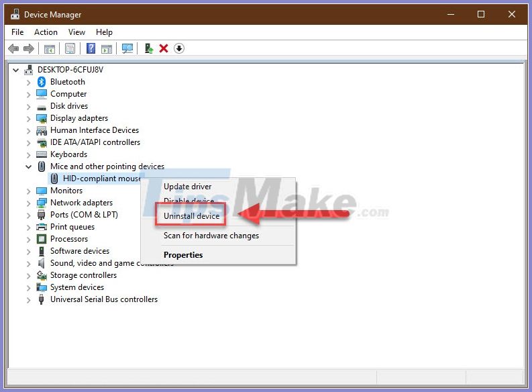The image size is (532, 392).
Task: Click the Device Manager title bar icon
Action: coord(15,15)
